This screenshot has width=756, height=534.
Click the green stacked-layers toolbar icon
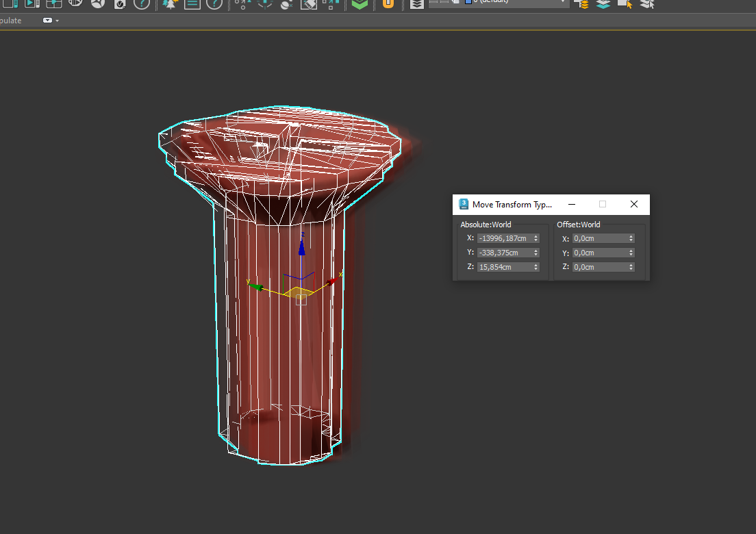click(360, 3)
